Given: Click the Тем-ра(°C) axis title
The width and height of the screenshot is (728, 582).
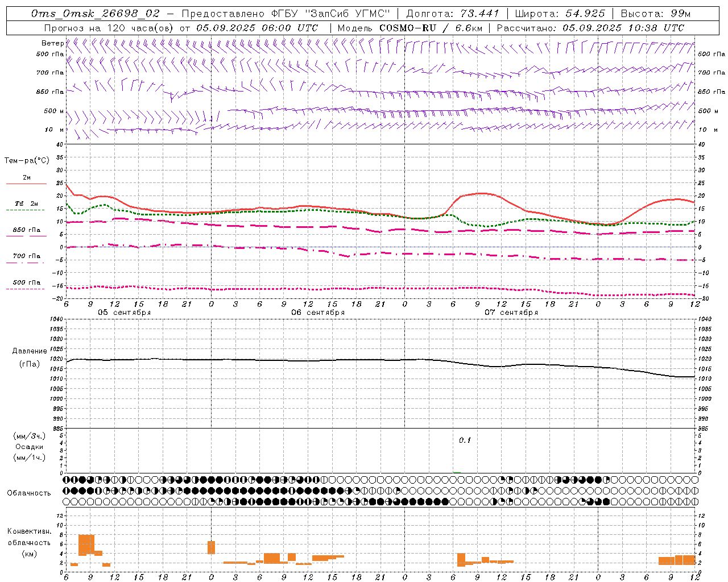Looking at the screenshot, I should (x=27, y=161).
